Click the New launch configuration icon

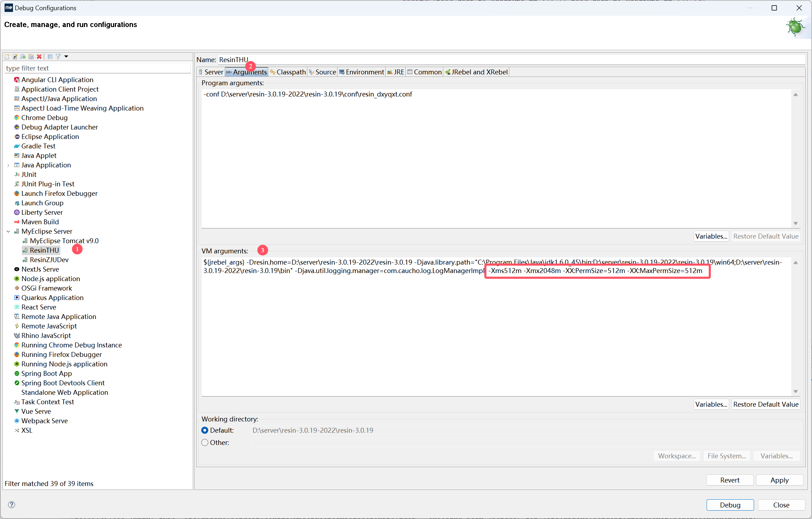coord(7,56)
